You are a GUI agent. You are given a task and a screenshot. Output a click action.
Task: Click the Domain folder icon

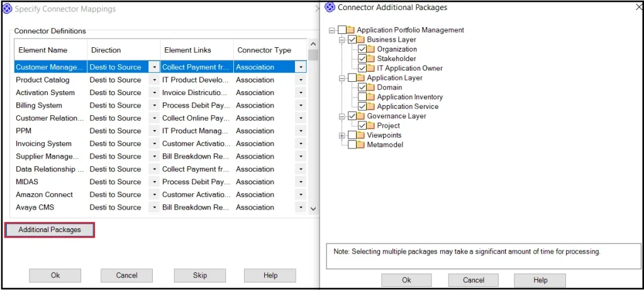point(370,87)
